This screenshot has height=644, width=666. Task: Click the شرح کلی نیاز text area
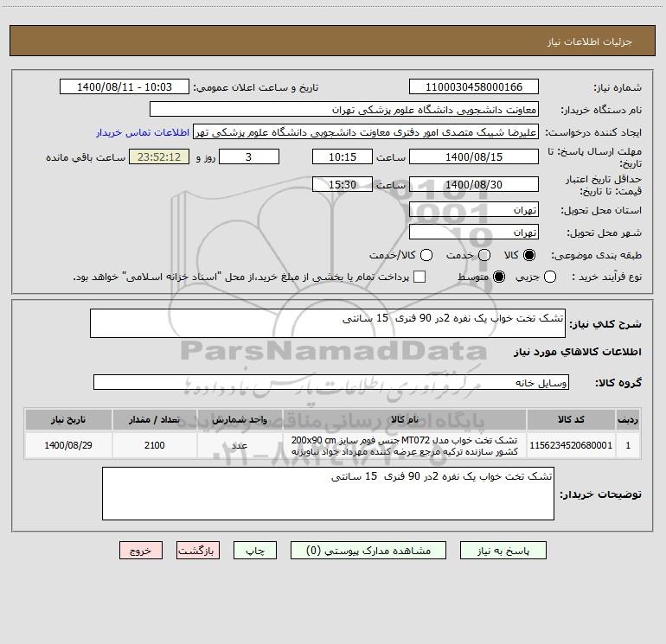pos(328,323)
